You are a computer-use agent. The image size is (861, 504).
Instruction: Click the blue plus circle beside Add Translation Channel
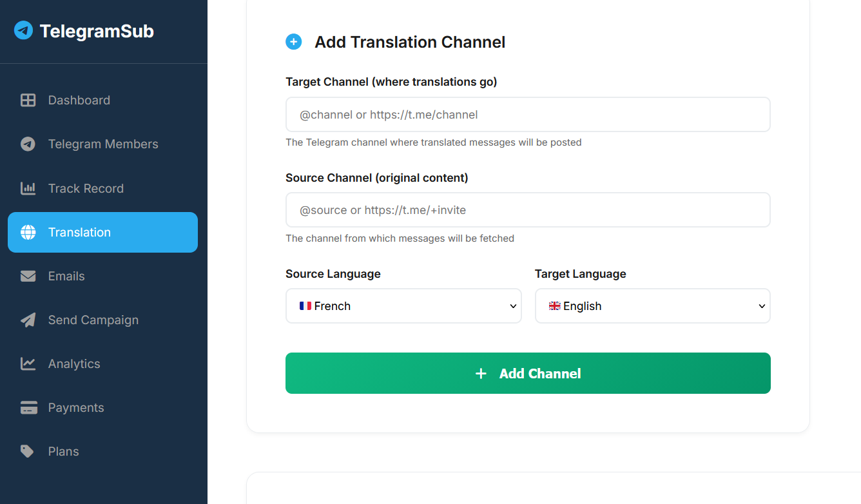[294, 41]
